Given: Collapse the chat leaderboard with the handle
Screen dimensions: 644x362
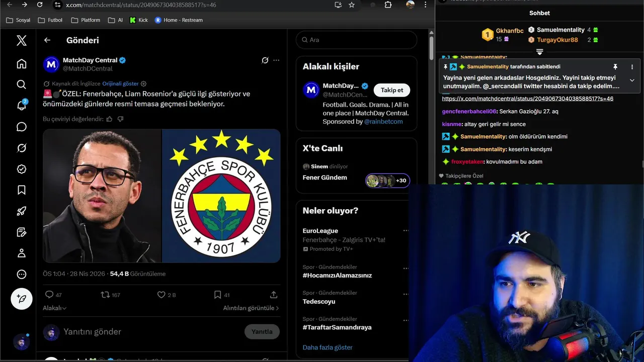Looking at the screenshot, I should (x=539, y=52).
